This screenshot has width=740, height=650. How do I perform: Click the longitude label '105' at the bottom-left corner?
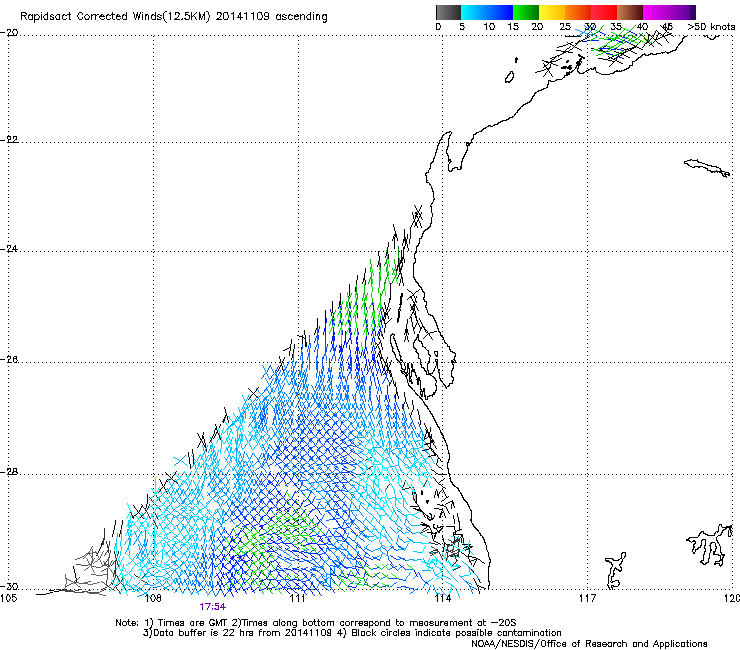[x=8, y=599]
